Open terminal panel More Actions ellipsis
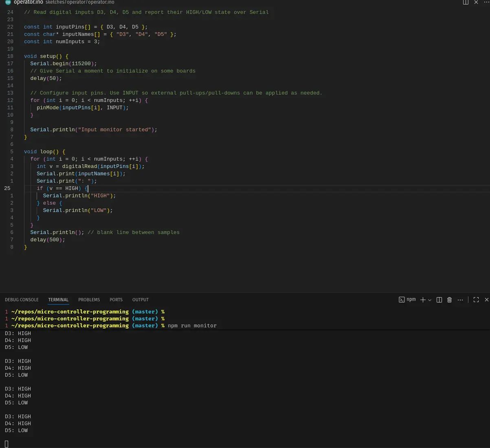The image size is (490, 448). [x=460, y=300]
